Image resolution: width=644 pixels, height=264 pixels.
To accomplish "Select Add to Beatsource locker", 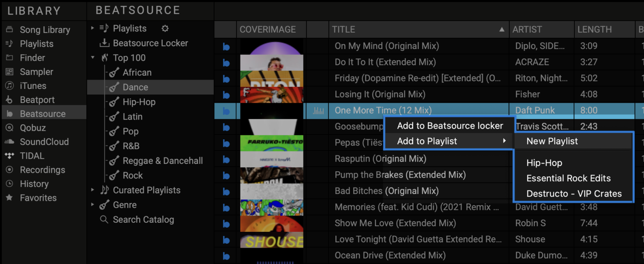I will tap(450, 126).
